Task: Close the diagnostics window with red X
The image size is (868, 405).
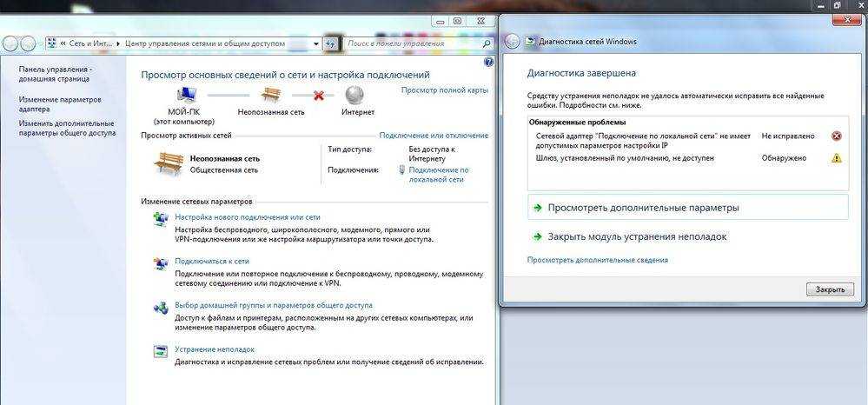Action: click(847, 20)
